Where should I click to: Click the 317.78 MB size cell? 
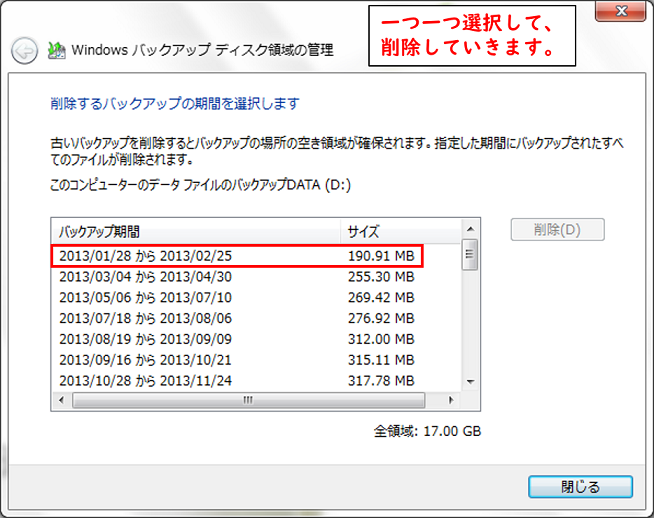[x=381, y=381]
